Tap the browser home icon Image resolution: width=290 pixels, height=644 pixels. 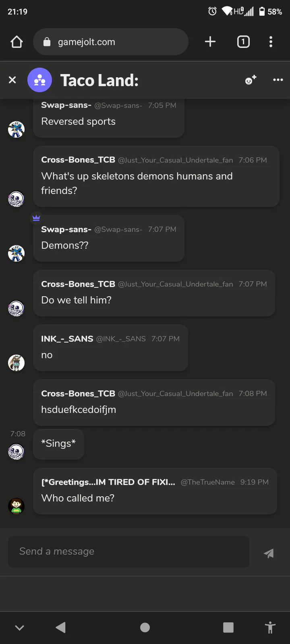pos(17,42)
